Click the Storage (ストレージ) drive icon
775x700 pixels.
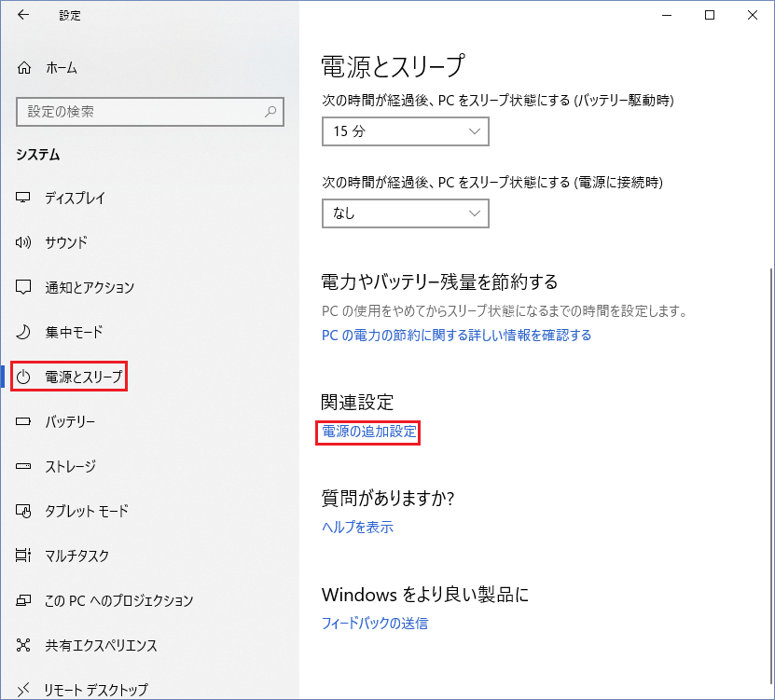point(24,466)
